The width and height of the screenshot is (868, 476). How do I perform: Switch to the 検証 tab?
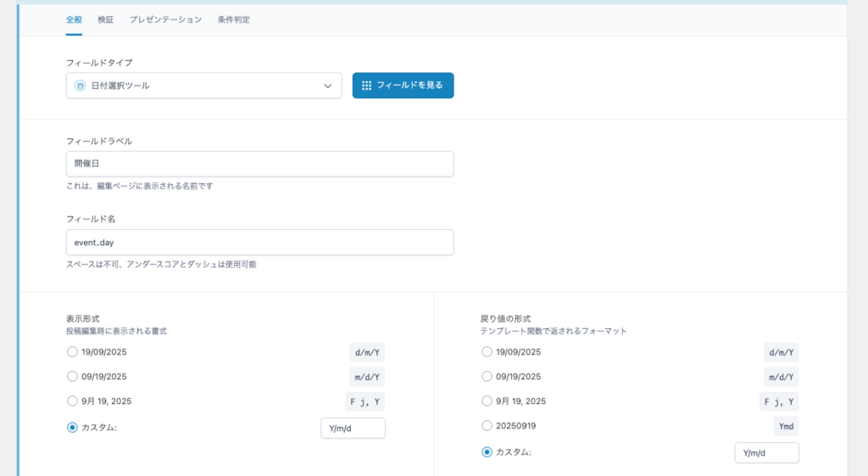click(106, 20)
